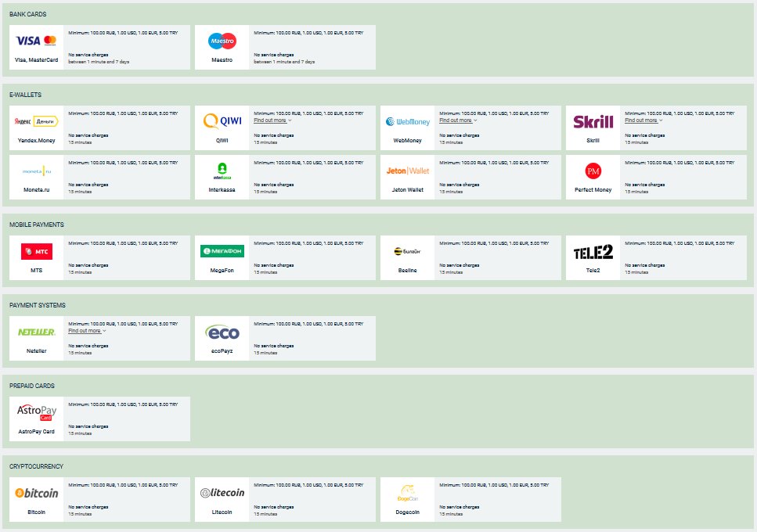Image resolution: width=757 pixels, height=532 pixels.
Task: Open Find out more under Neteller
Action: coord(88,331)
